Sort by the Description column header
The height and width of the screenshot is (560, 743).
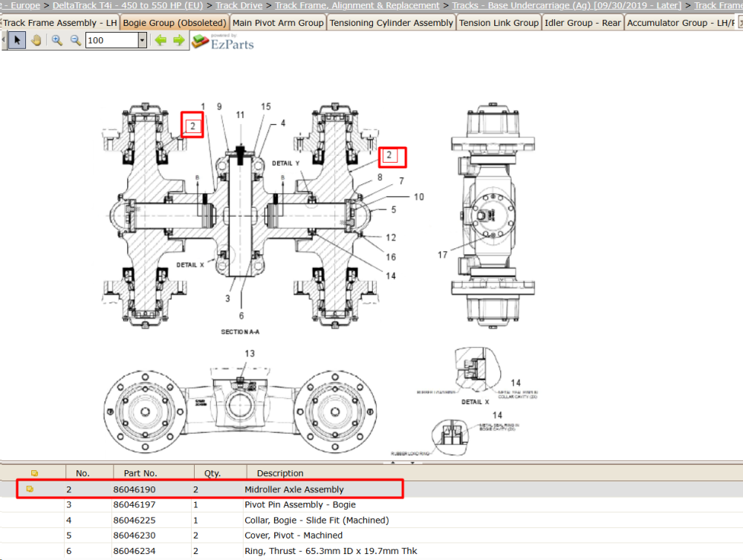point(280,473)
